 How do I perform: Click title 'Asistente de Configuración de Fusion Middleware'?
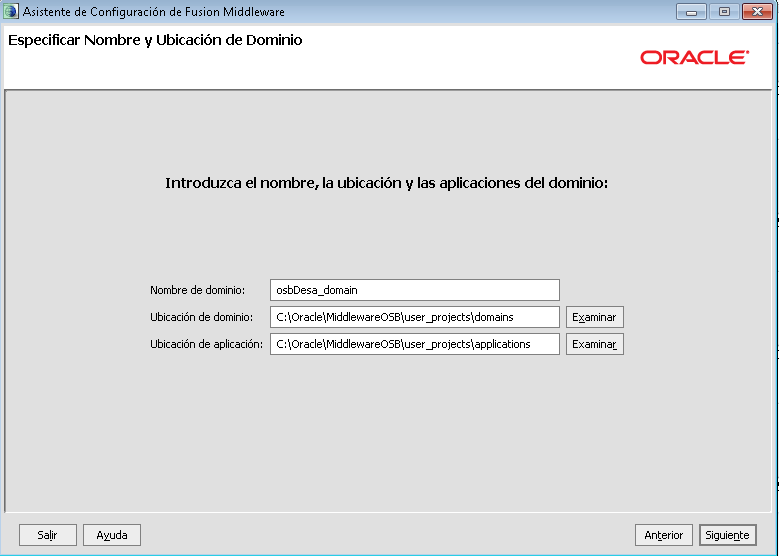(x=154, y=11)
